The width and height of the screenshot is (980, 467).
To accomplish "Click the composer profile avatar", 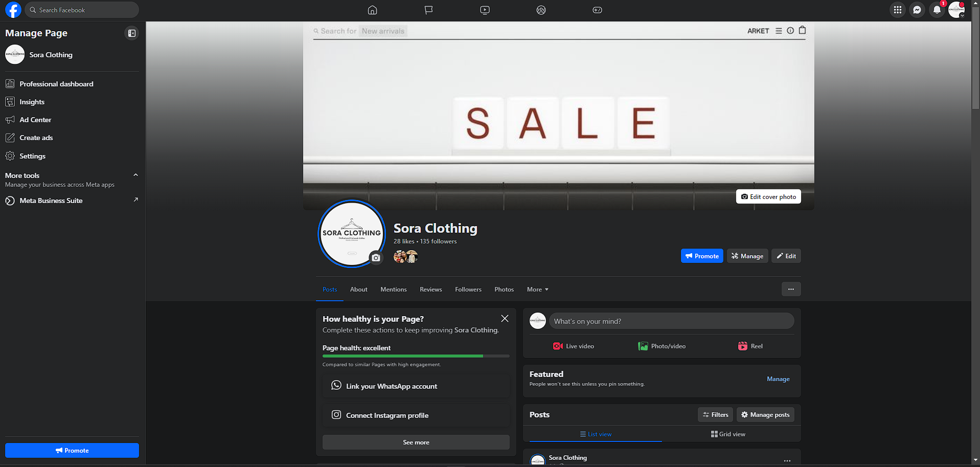I will 538,321.
